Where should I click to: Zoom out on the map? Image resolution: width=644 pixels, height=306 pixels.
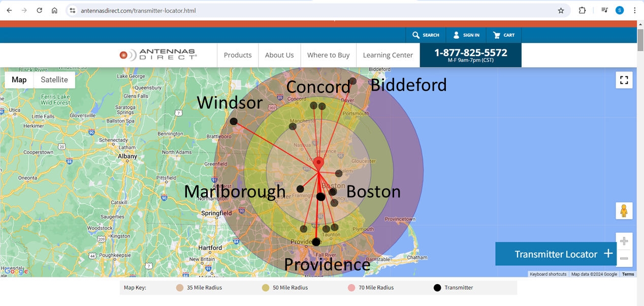(x=624, y=259)
